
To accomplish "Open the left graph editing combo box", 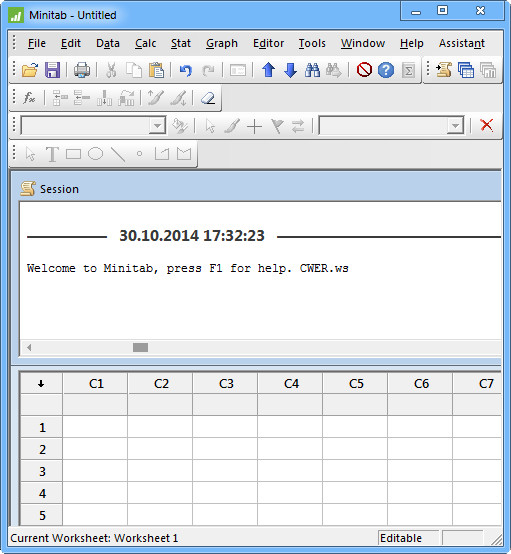I will click(93, 125).
